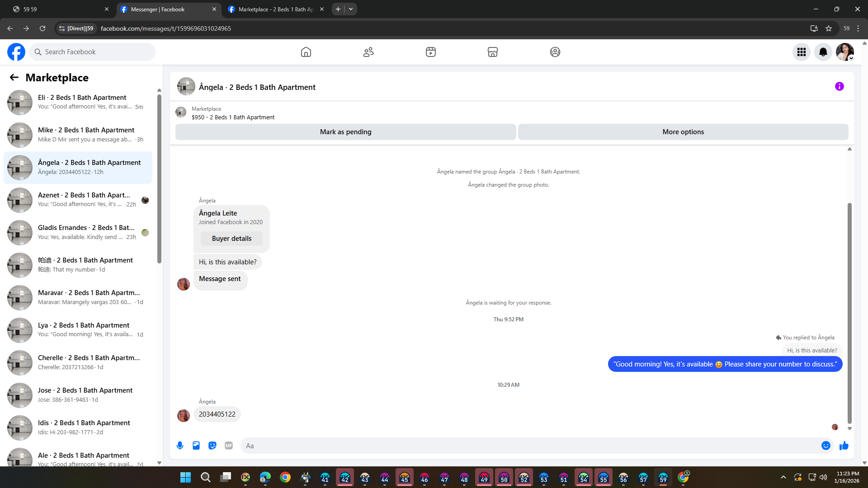Open the sticker picker icon

click(x=212, y=446)
